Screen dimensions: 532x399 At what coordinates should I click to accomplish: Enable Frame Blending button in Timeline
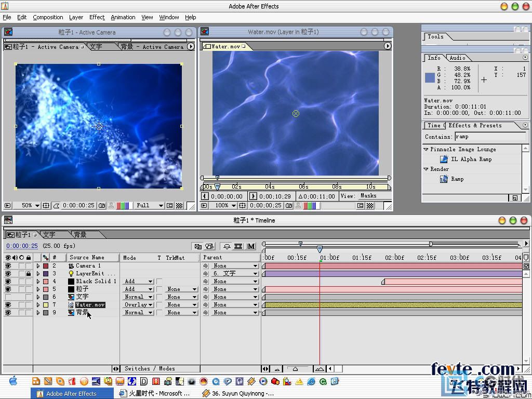238,246
